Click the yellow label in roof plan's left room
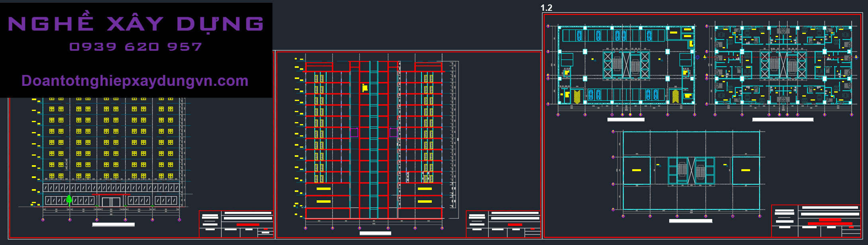This screenshot has height=245, width=868. tap(637, 170)
